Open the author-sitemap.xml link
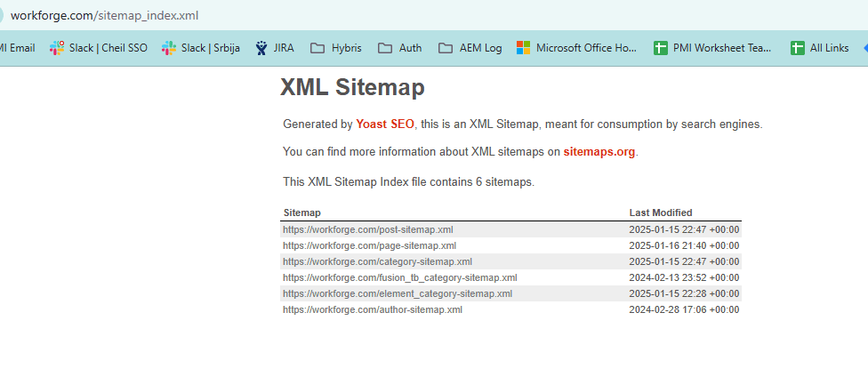The image size is (868, 385). tap(373, 309)
